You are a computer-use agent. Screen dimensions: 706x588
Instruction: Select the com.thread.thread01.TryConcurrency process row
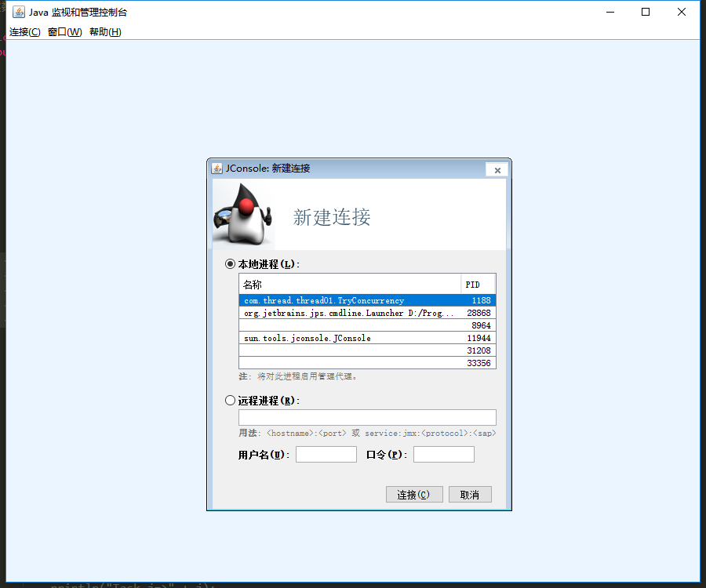tap(367, 300)
